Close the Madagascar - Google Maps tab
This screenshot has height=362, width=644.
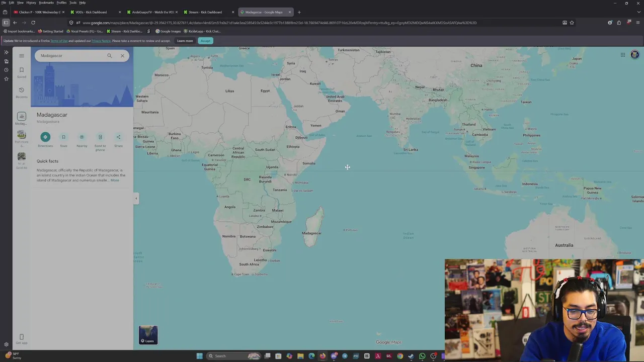(x=290, y=12)
